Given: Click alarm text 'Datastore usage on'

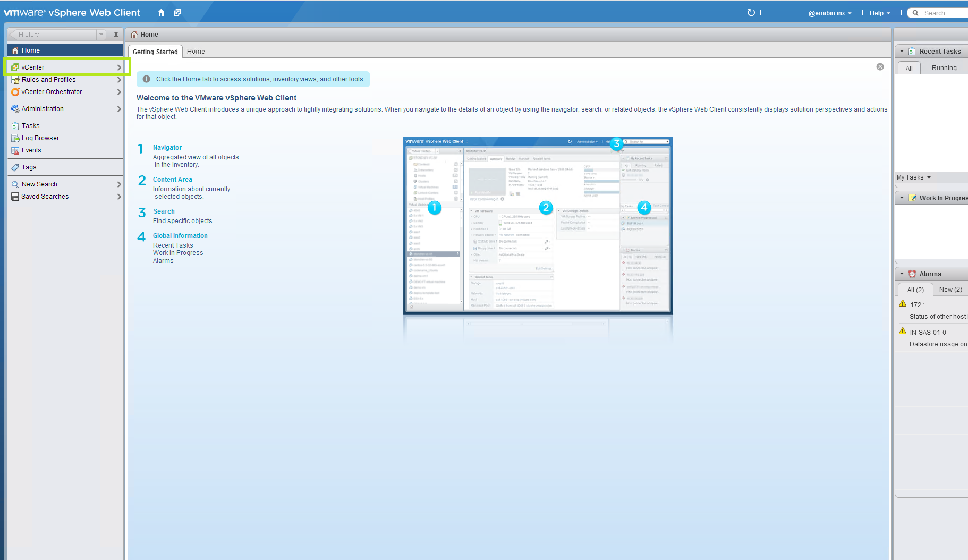Looking at the screenshot, I should point(938,344).
